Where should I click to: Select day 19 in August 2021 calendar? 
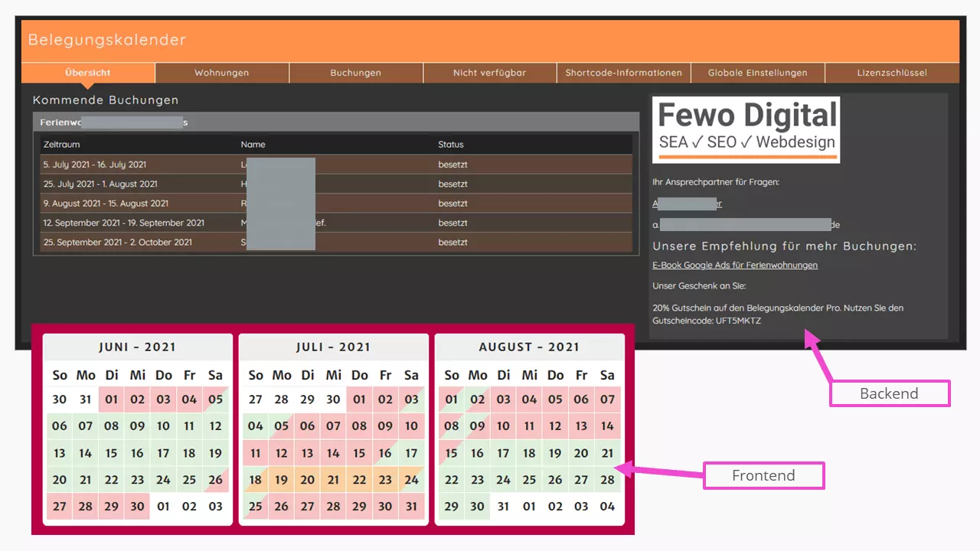[x=555, y=453]
